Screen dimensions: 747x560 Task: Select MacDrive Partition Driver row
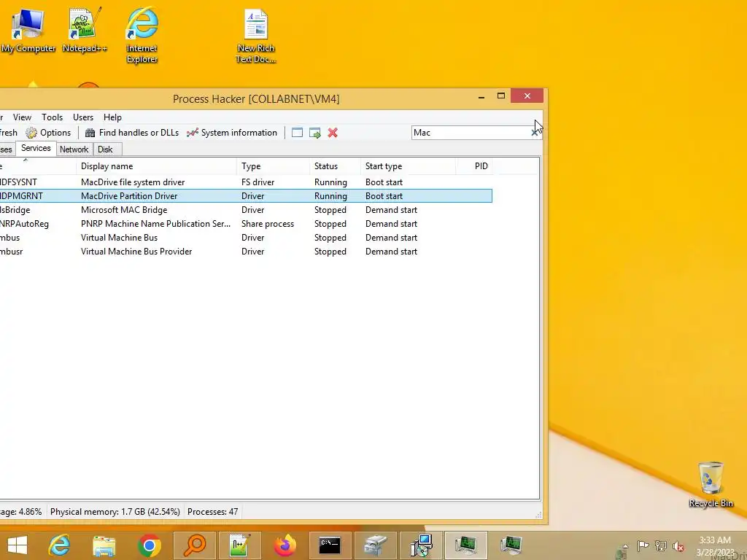click(246, 196)
